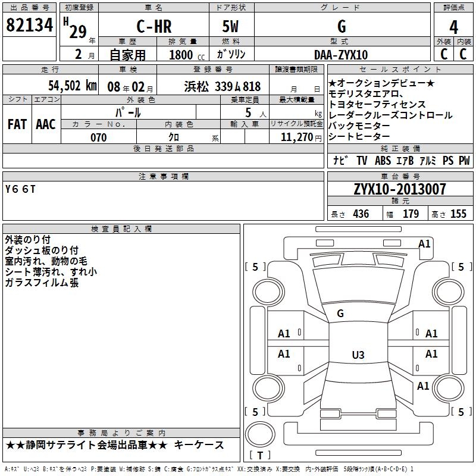
Task: Click the height value 155
Action: pos(458,214)
